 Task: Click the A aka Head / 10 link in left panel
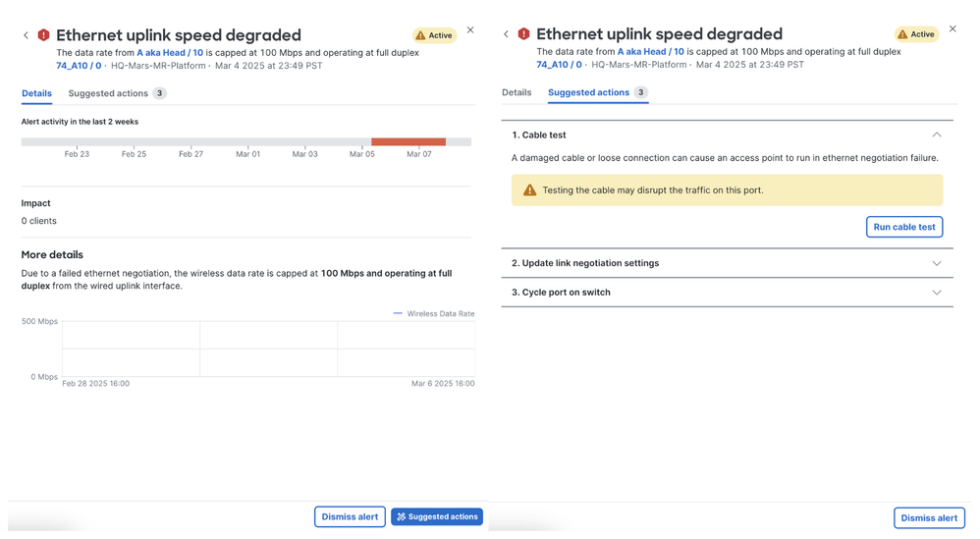170,53
